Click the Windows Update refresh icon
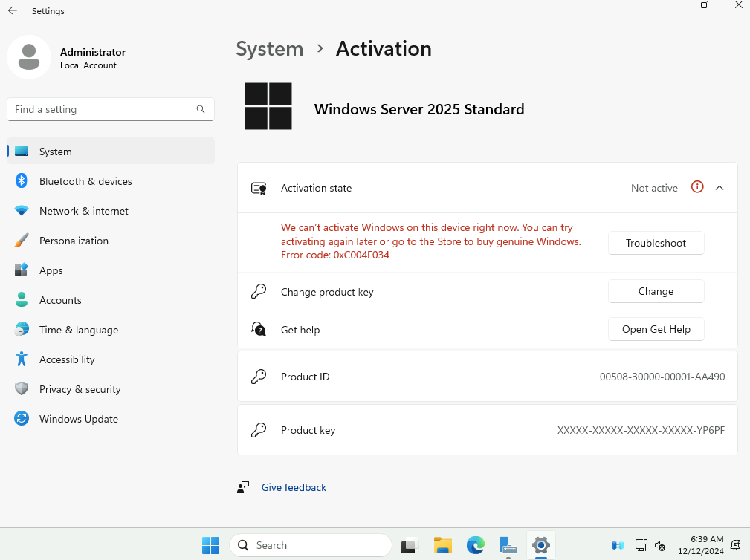Screen dimensions: 750x560 point(22,419)
